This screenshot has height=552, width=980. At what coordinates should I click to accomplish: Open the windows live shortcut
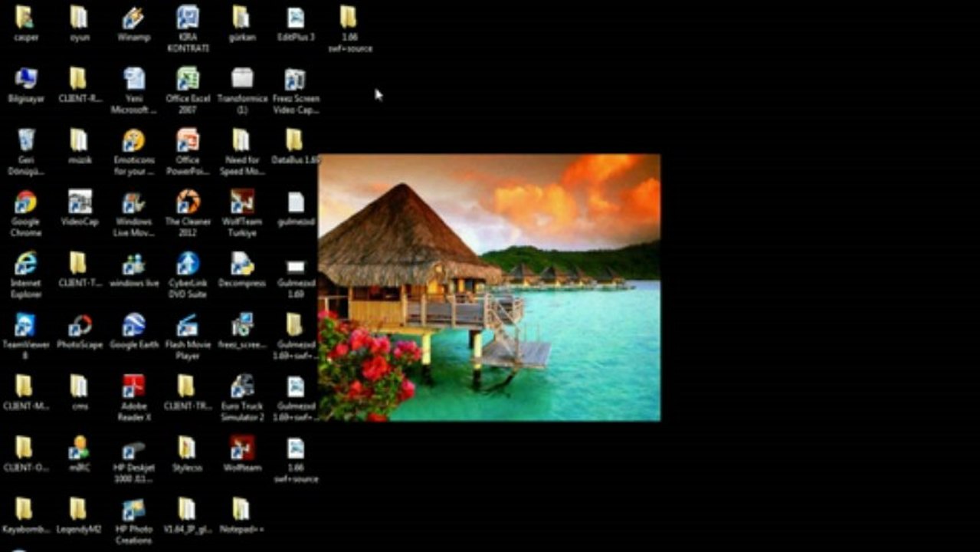[x=133, y=263]
